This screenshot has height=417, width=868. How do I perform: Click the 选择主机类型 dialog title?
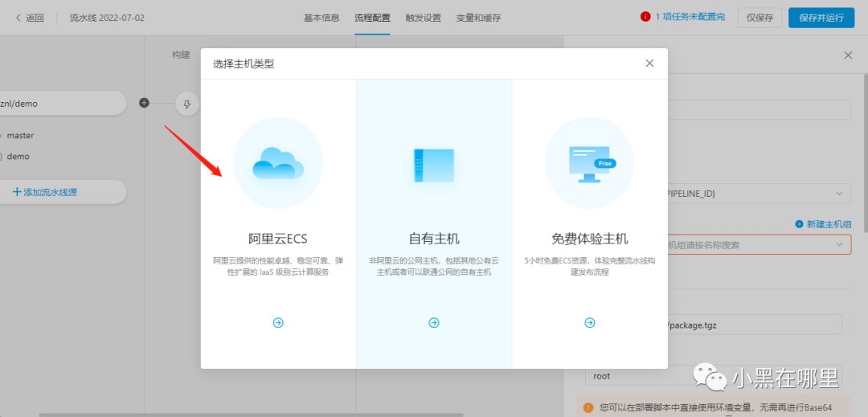pyautogui.click(x=244, y=63)
